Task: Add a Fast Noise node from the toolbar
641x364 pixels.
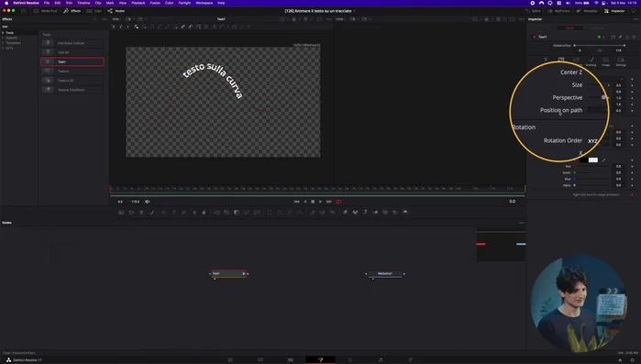Action: click(131, 213)
